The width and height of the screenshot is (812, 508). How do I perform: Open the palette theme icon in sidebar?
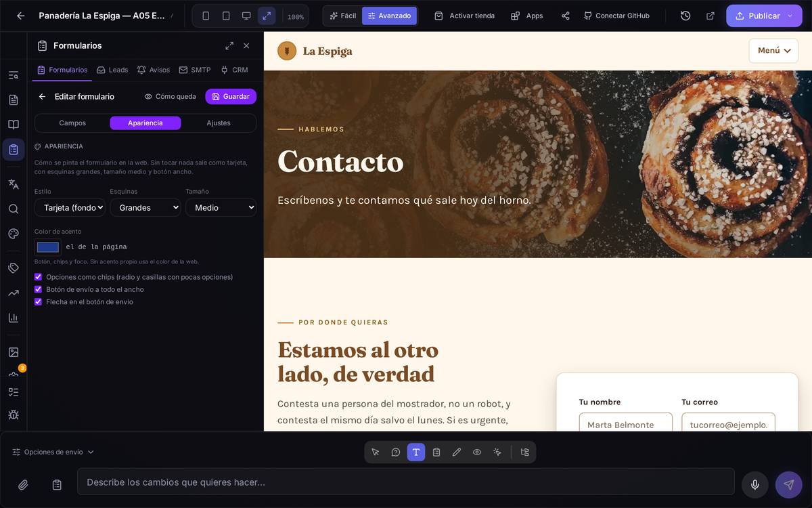coord(14,234)
